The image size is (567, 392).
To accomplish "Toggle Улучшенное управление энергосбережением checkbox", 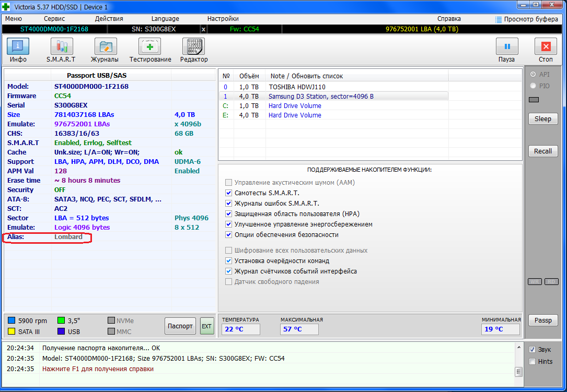I will tap(228, 224).
